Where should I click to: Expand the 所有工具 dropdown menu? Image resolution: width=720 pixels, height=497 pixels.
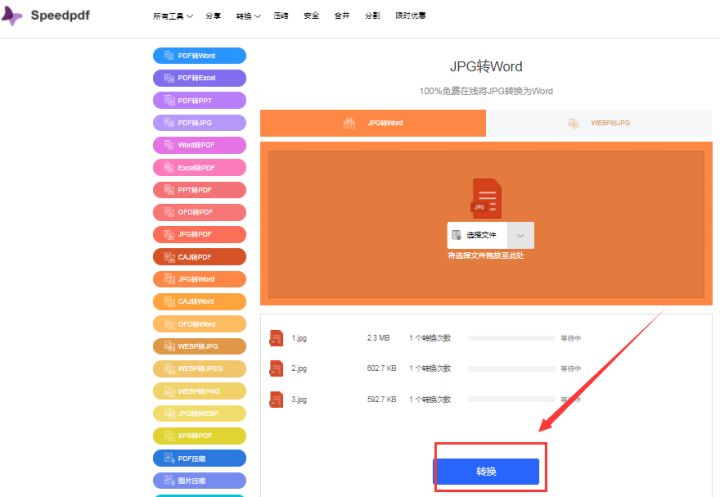[173, 16]
